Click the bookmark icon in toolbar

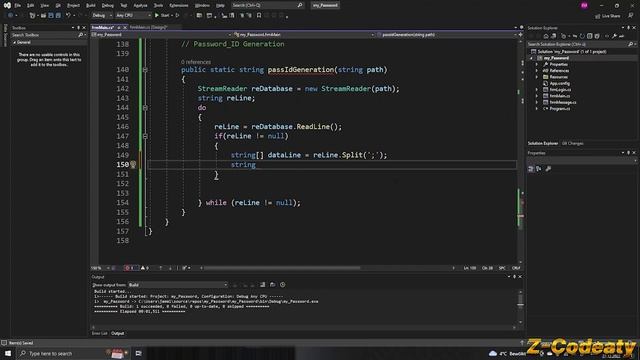pos(259,16)
